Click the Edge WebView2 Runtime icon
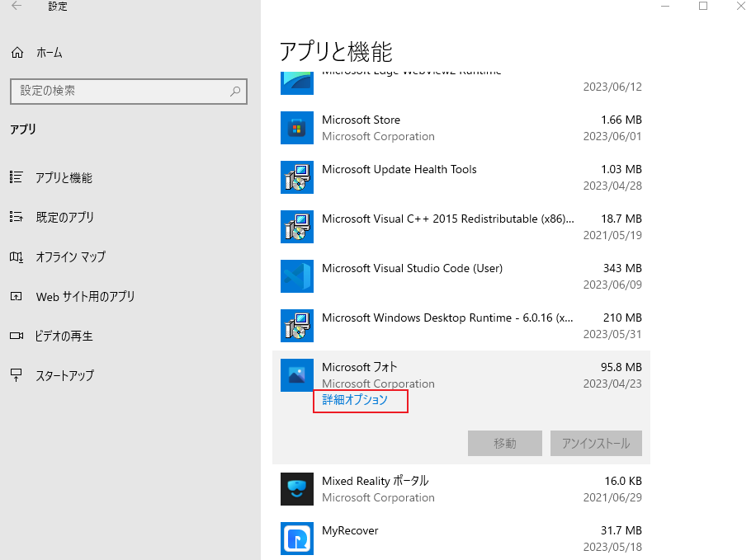Screen dimensions: 756x560 coord(297,83)
